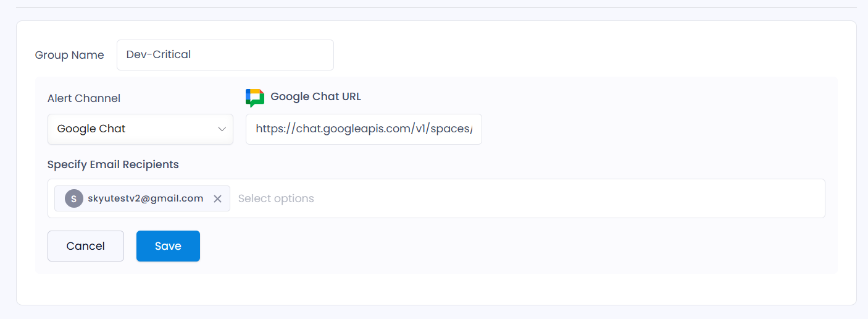Click the gray S avatar icon
This screenshot has height=319, width=868.
[74, 198]
